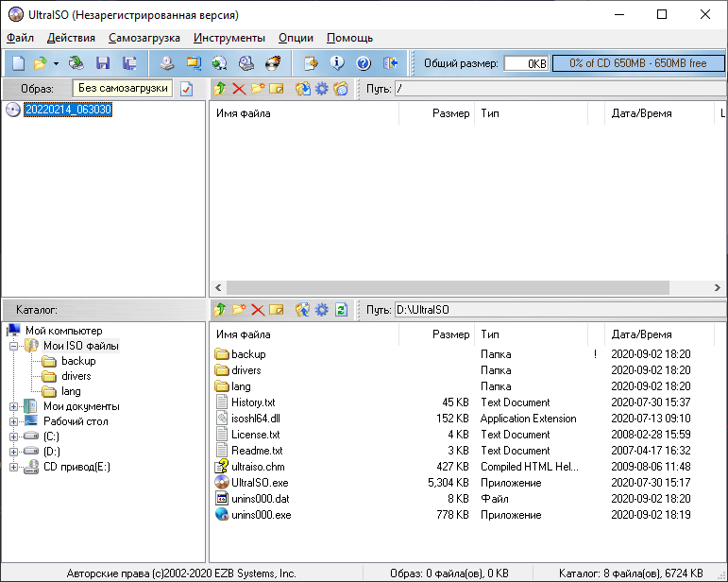
Task: Create a new image with New icon
Action: coord(18,63)
